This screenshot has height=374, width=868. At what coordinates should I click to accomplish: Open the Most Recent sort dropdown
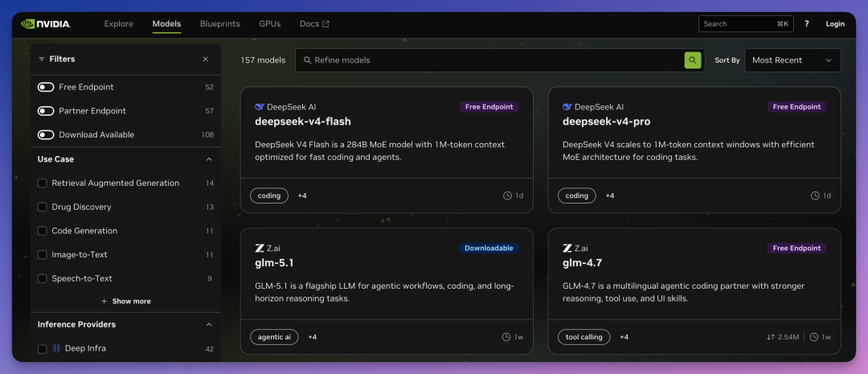[x=792, y=60]
